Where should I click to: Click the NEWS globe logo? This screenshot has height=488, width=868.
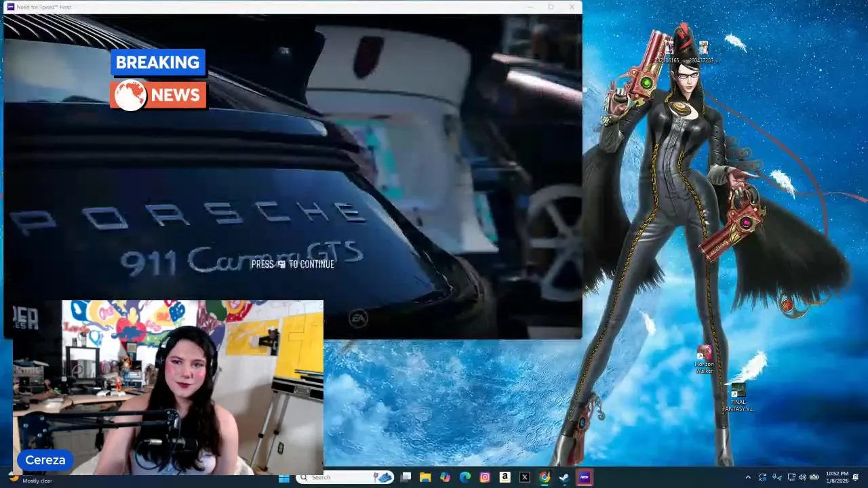click(130, 96)
